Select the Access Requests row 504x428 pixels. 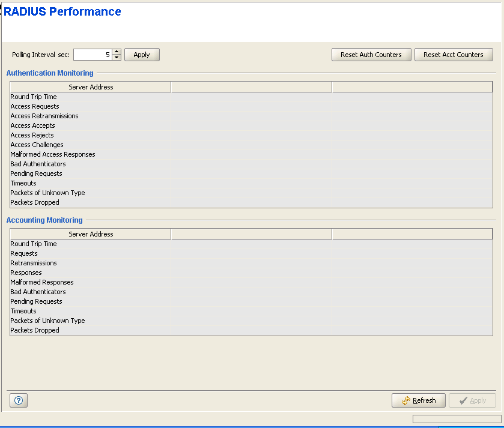click(35, 106)
